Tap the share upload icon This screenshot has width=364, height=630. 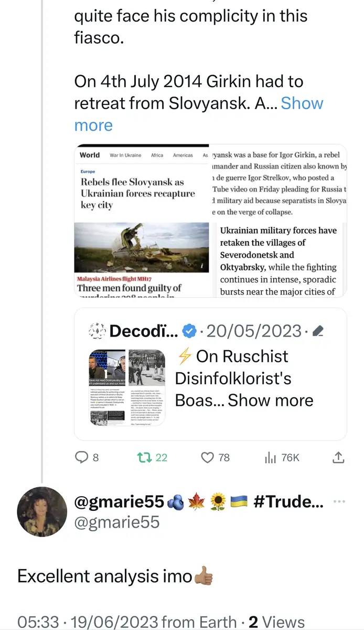(339, 457)
